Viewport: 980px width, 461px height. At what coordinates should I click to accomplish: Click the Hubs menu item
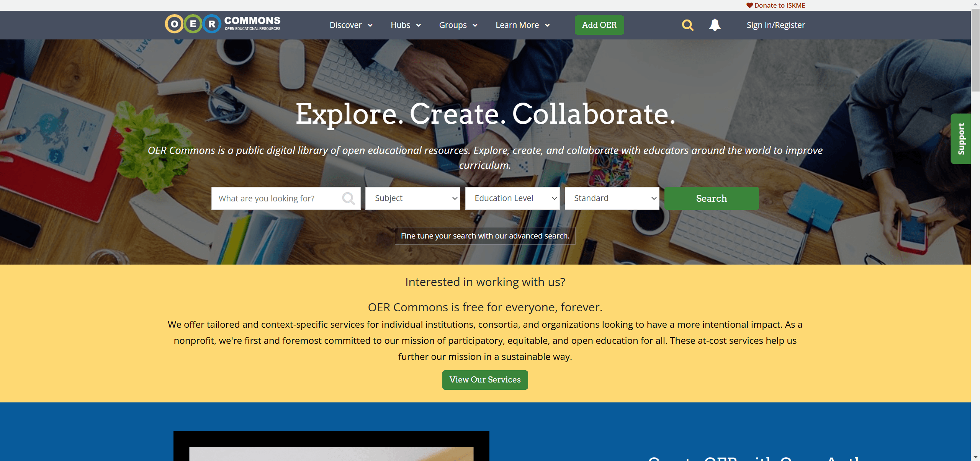(405, 25)
